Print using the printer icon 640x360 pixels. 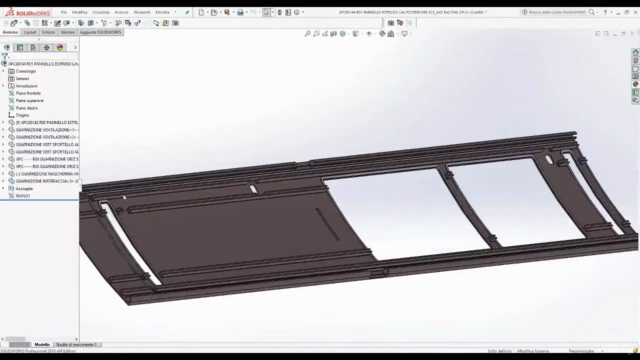pyautogui.click(x=240, y=13)
